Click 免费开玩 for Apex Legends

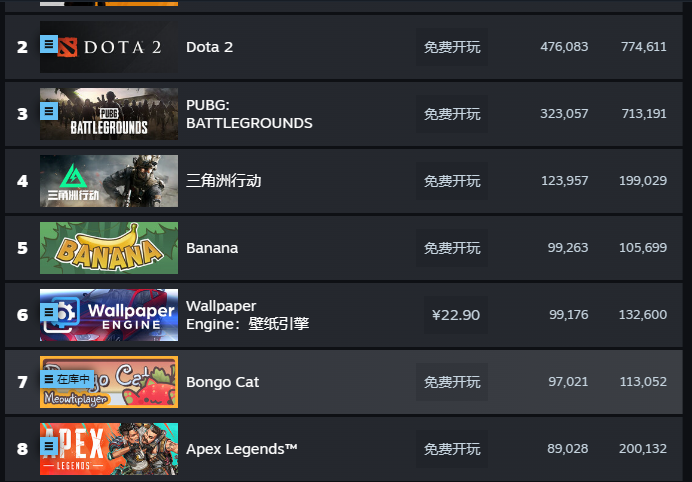pos(452,449)
